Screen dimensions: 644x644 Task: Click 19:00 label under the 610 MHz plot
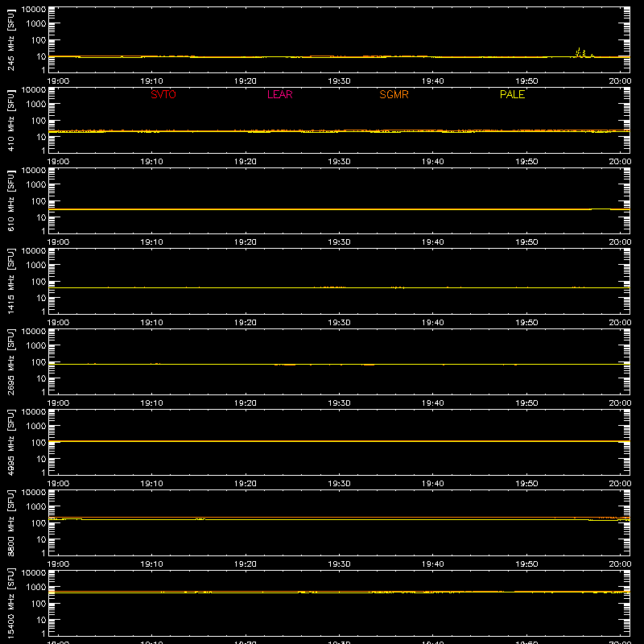(x=58, y=242)
